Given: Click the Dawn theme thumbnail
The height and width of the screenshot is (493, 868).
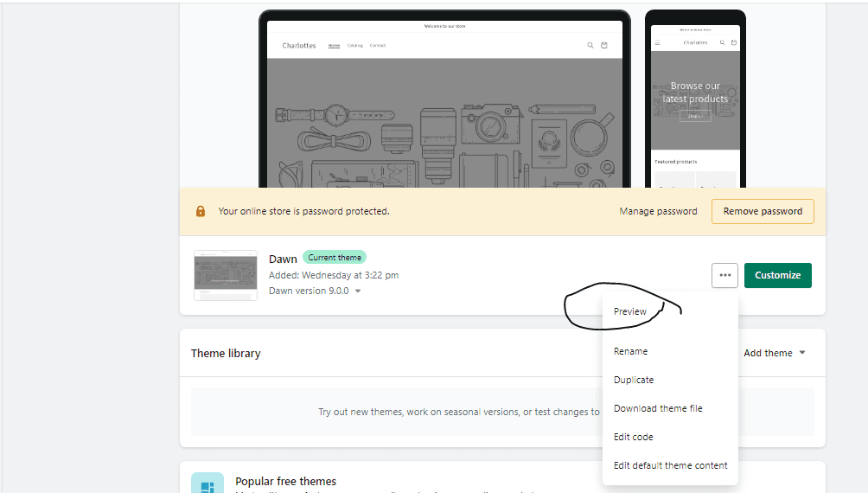Looking at the screenshot, I should point(226,275).
